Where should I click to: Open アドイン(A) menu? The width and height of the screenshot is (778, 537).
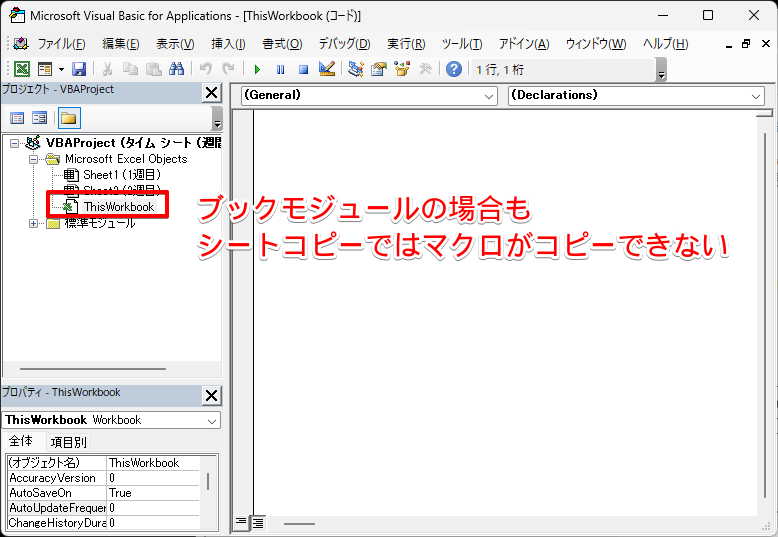[x=524, y=44]
